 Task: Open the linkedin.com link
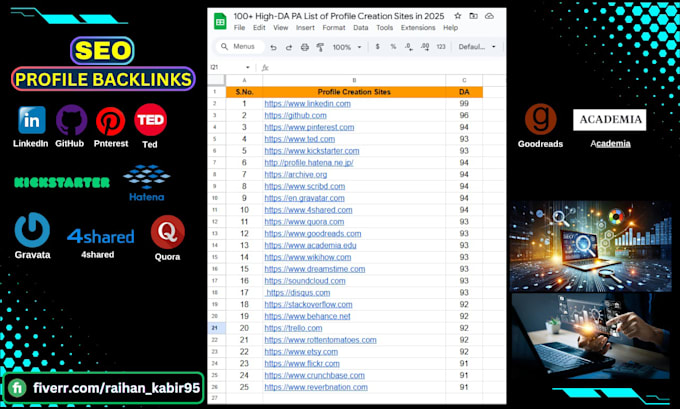pos(307,104)
